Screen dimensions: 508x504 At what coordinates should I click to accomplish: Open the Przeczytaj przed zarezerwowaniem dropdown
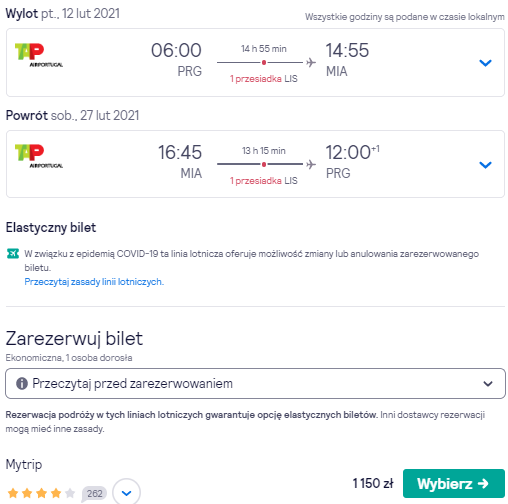[255, 384]
